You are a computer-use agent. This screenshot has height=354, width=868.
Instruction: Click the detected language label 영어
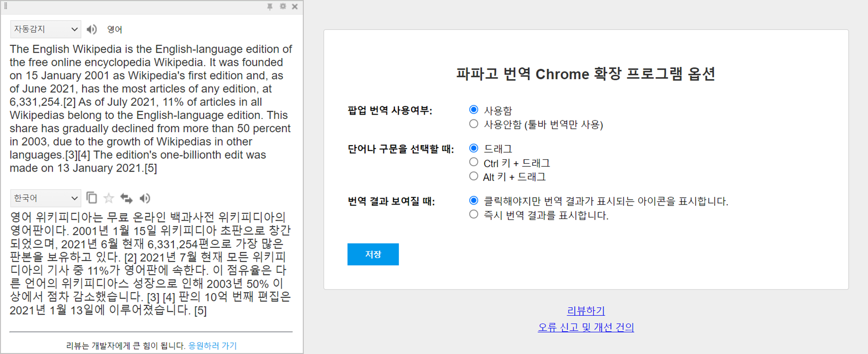115,29
